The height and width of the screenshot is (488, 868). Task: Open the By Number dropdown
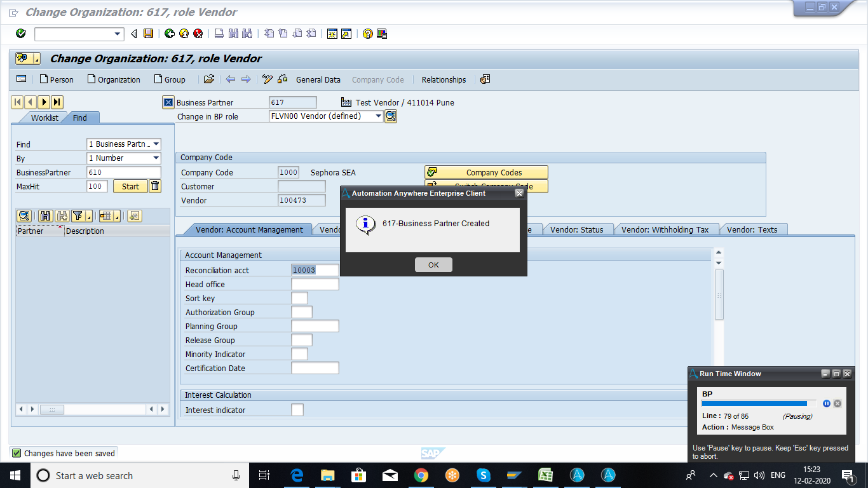(x=156, y=158)
